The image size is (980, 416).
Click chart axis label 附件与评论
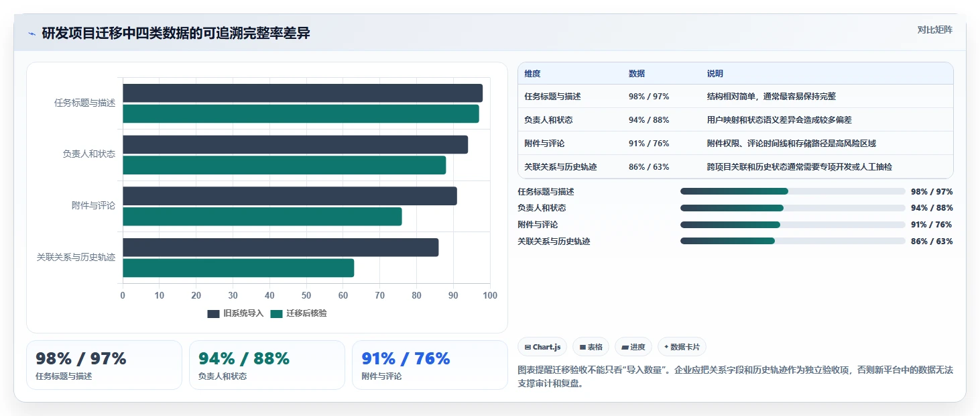(93, 206)
